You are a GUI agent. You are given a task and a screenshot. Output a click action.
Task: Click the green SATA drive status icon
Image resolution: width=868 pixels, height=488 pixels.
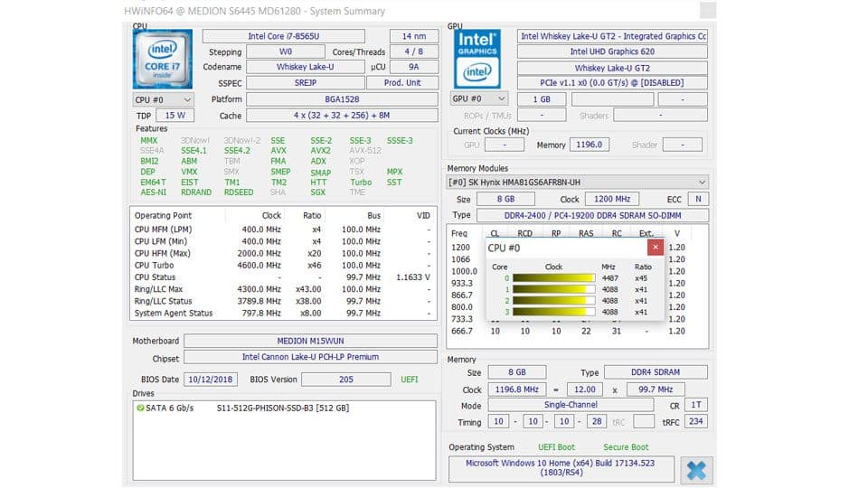click(x=140, y=408)
